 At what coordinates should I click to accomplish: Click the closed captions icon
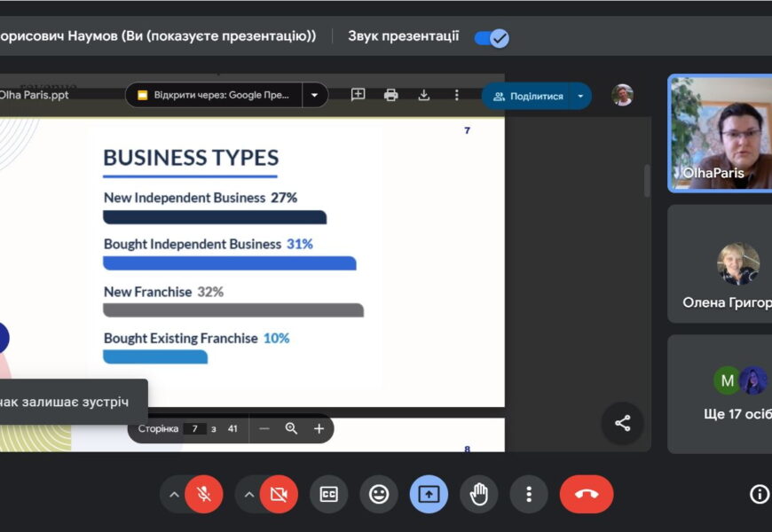328,495
